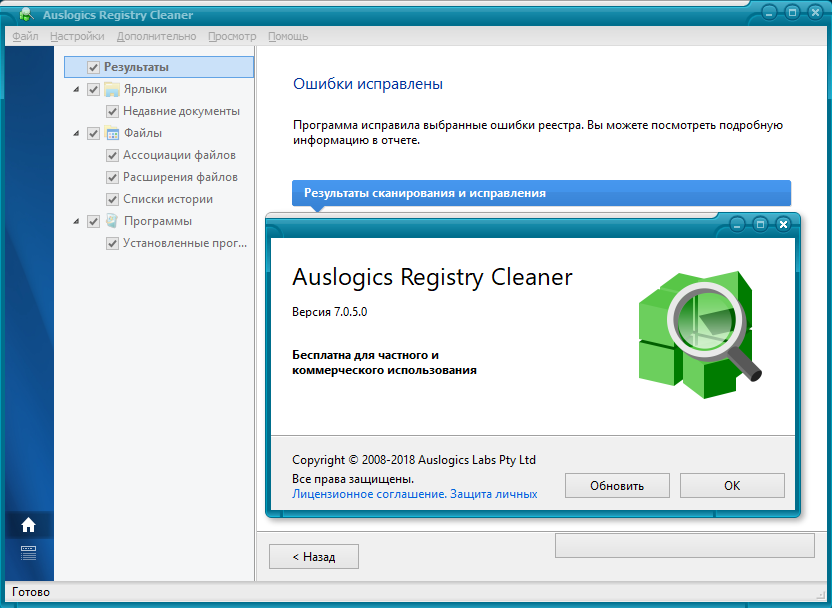Click the Обновить button
Viewport: 832px width, 608px height.
click(617, 485)
